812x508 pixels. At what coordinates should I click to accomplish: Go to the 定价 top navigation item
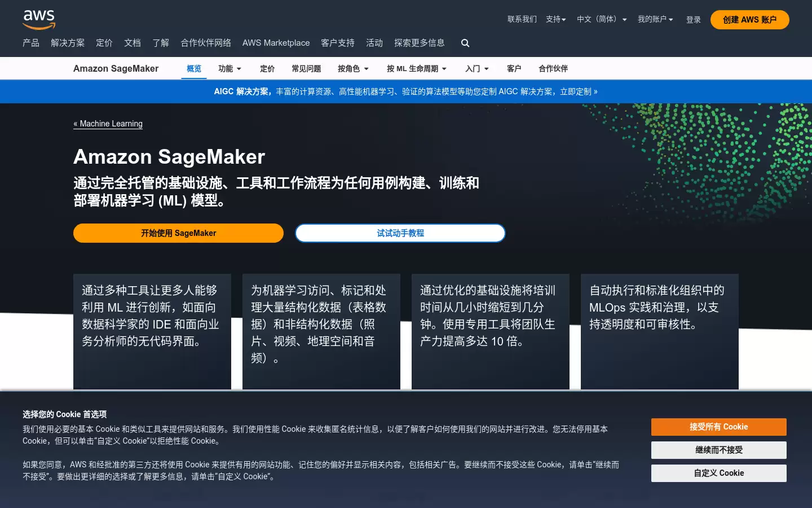pyautogui.click(x=104, y=43)
